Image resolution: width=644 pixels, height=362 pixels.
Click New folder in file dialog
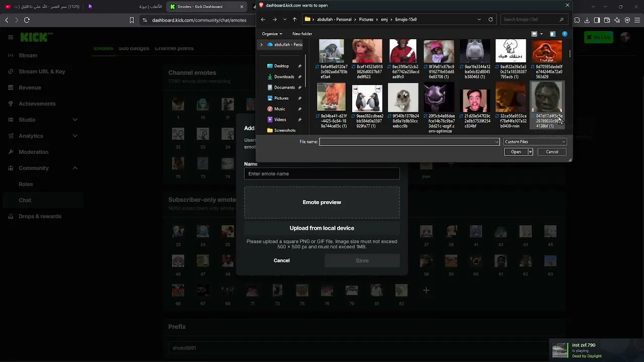pyautogui.click(x=302, y=34)
